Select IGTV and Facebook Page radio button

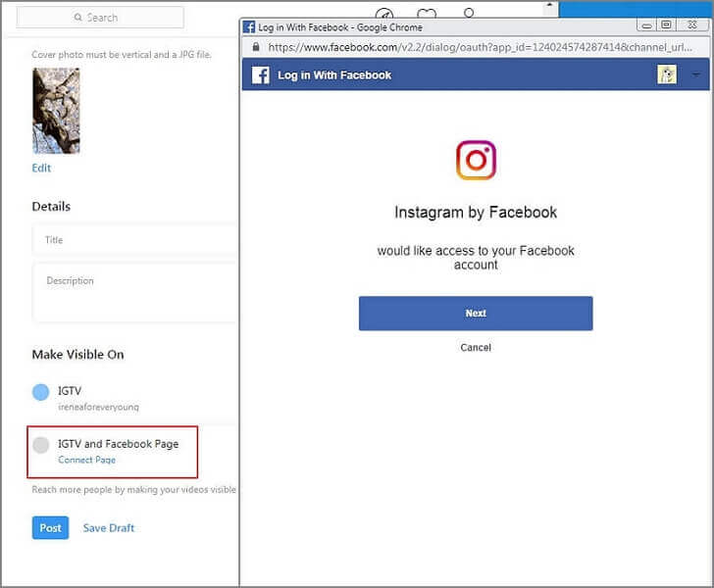[x=40, y=445]
